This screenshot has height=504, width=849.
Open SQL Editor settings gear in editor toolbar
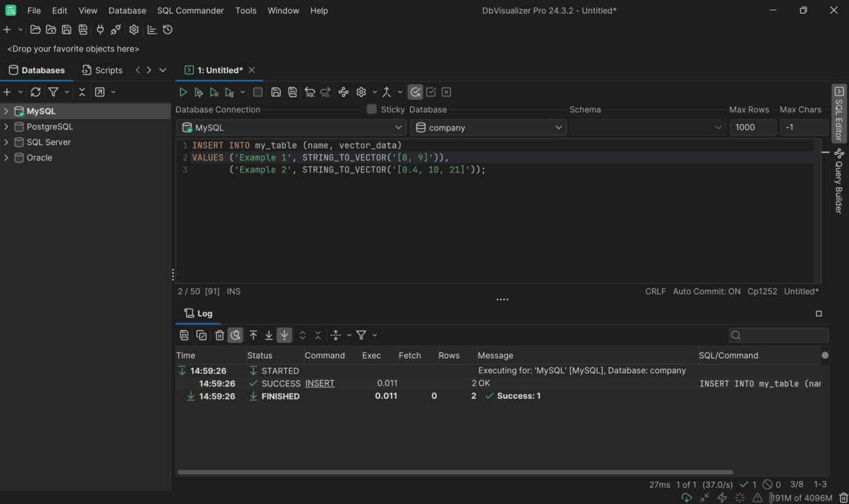pos(361,91)
